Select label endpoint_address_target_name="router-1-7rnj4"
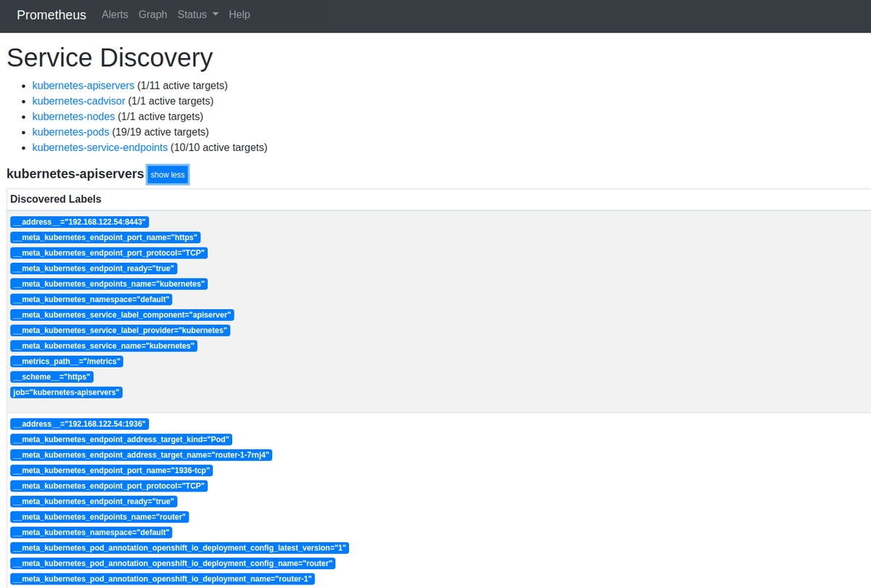The width and height of the screenshot is (871, 588). point(141,454)
